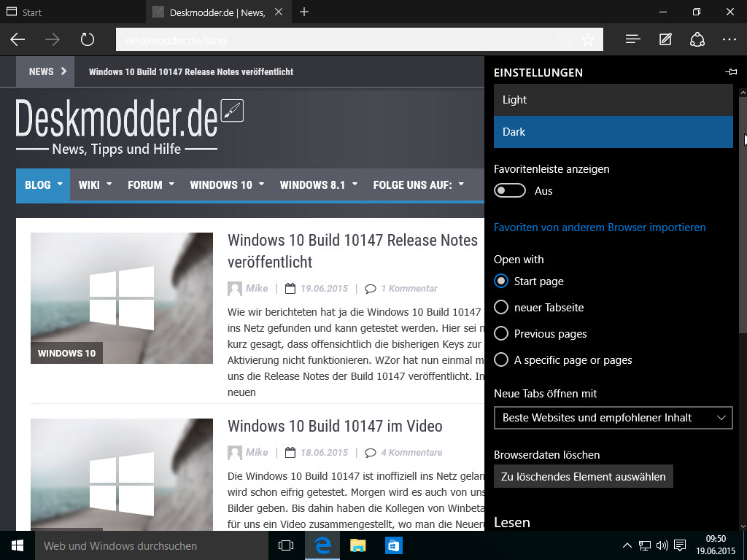Click the settings pane scrollbar thumb

[x=743, y=214]
